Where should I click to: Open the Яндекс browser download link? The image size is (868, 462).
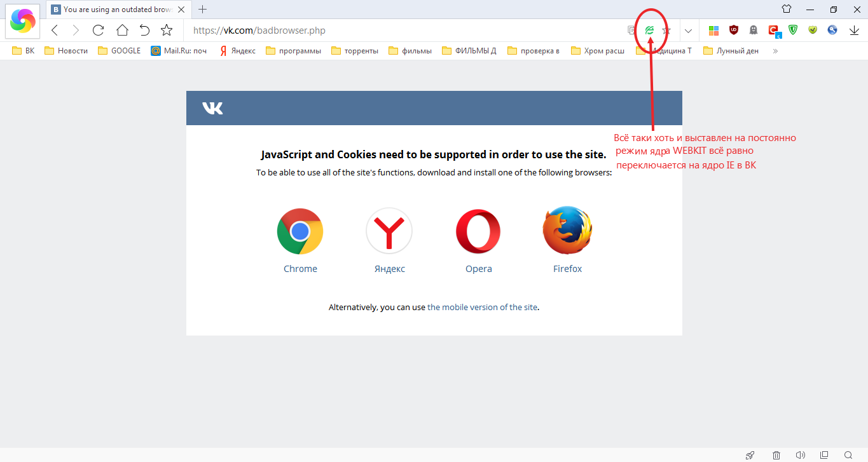click(x=389, y=269)
